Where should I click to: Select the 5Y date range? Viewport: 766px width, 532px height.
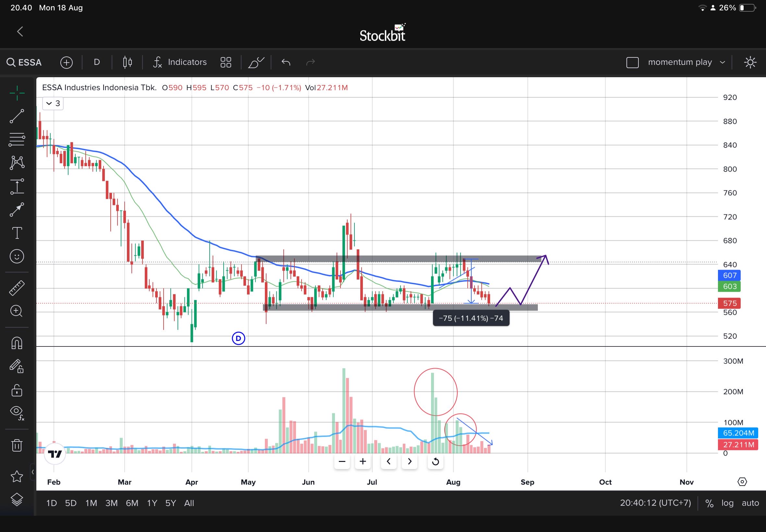coord(171,503)
